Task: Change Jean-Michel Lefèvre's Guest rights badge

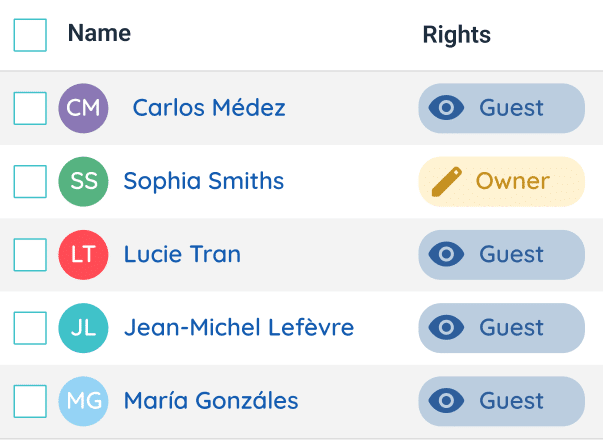Action: point(501,327)
